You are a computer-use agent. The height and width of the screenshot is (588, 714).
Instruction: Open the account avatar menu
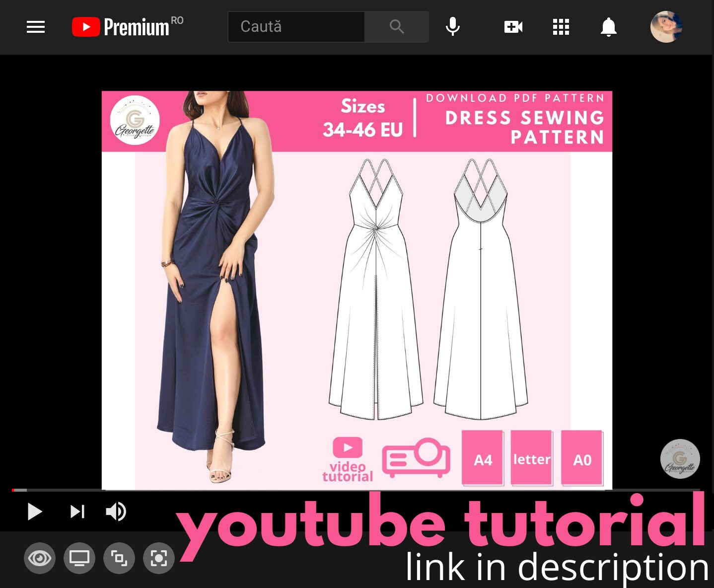click(666, 27)
